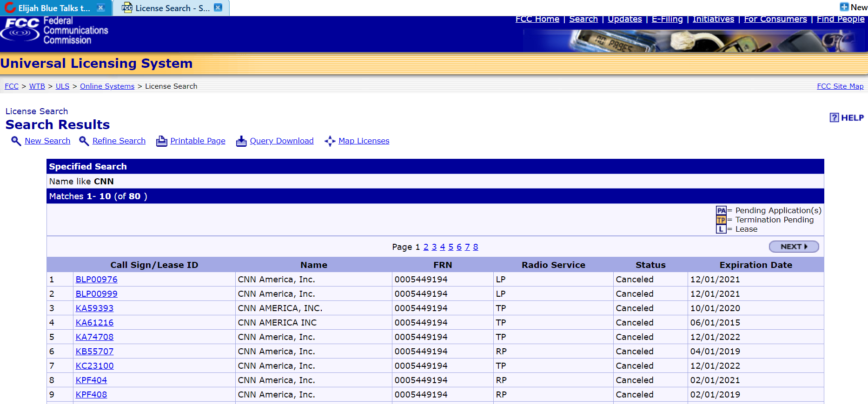This screenshot has height=404, width=868.
Task: Go to results page 7
Action: click(467, 247)
